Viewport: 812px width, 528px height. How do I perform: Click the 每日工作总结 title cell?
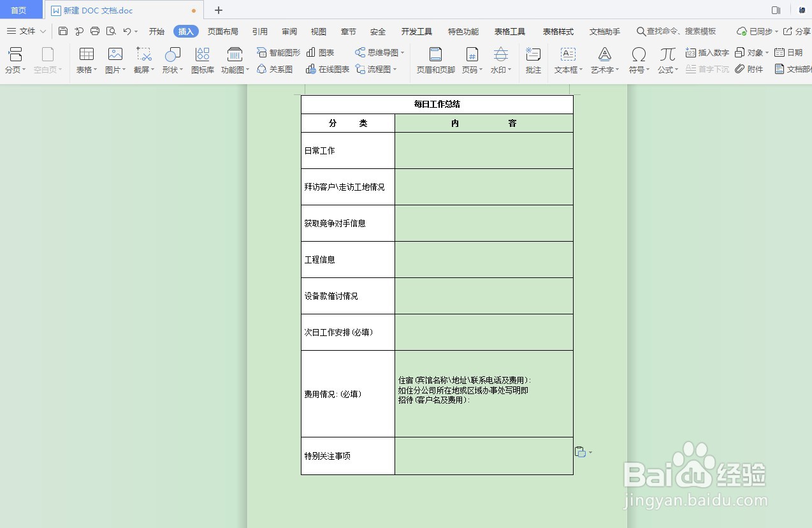tap(437, 104)
